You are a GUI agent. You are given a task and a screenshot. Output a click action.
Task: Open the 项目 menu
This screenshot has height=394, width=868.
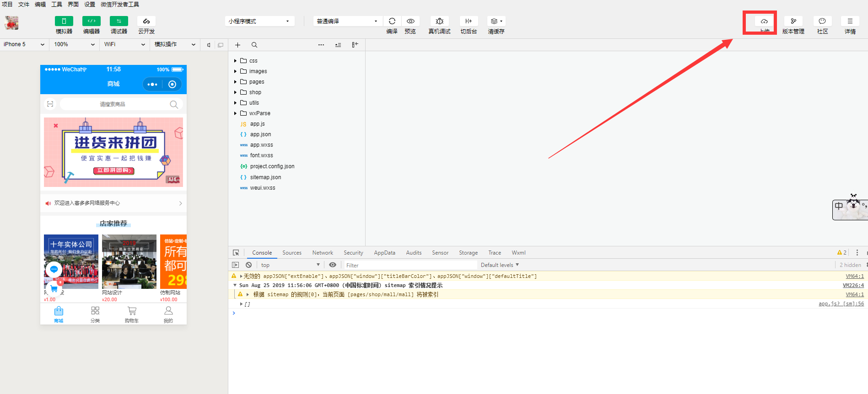pos(7,4)
